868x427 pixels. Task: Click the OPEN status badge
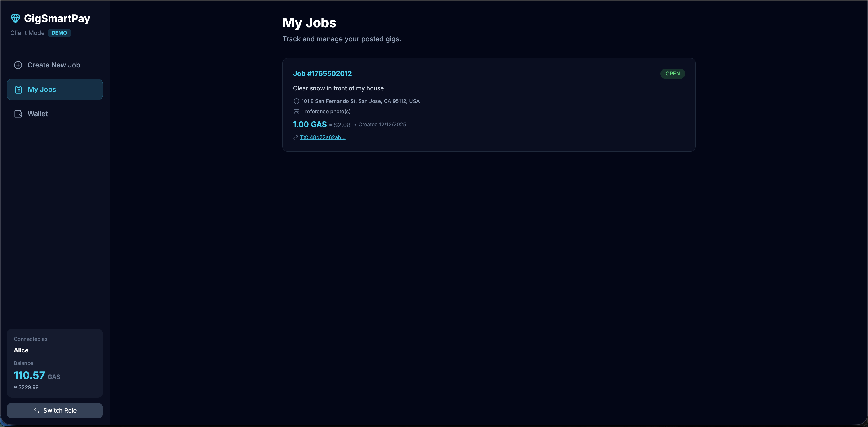(672, 74)
